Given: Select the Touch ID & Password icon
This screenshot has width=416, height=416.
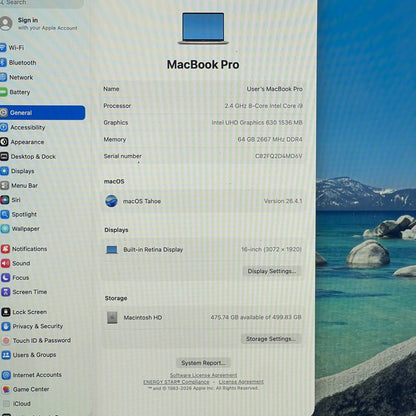Looking at the screenshot, I should click(x=6, y=341).
